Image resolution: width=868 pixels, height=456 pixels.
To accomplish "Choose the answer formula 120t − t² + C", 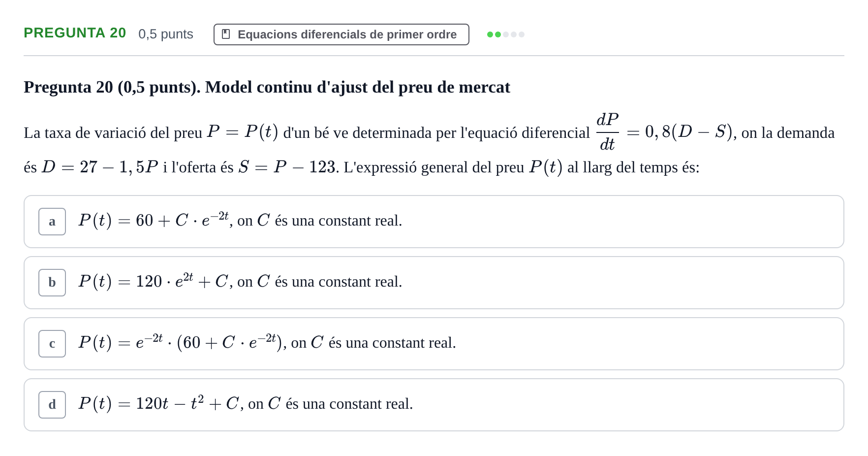I will [x=159, y=403].
